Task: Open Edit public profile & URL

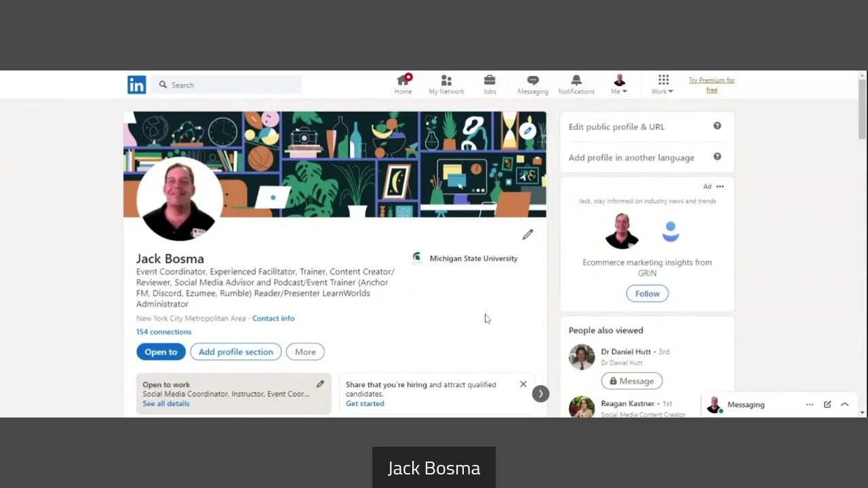Action: tap(616, 127)
